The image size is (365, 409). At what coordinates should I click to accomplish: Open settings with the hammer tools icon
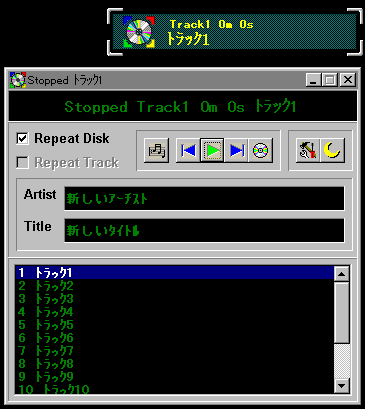(308, 150)
